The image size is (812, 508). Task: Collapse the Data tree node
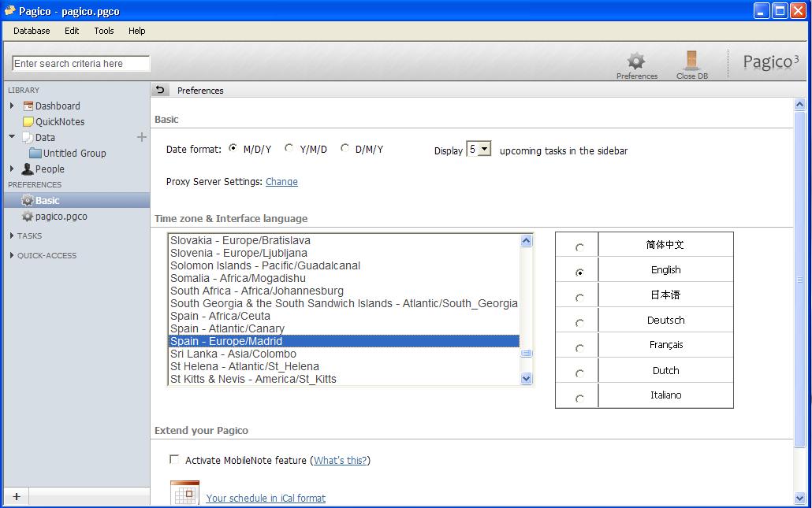tap(12, 136)
